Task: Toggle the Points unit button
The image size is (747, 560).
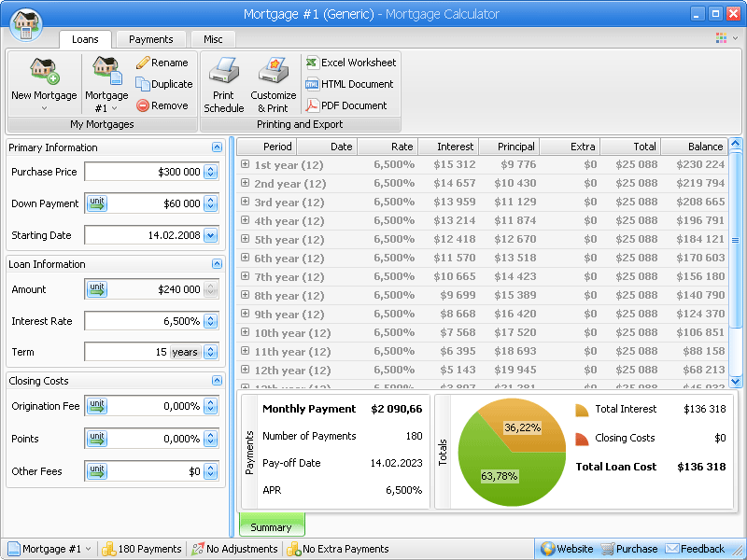Action: click(97, 439)
